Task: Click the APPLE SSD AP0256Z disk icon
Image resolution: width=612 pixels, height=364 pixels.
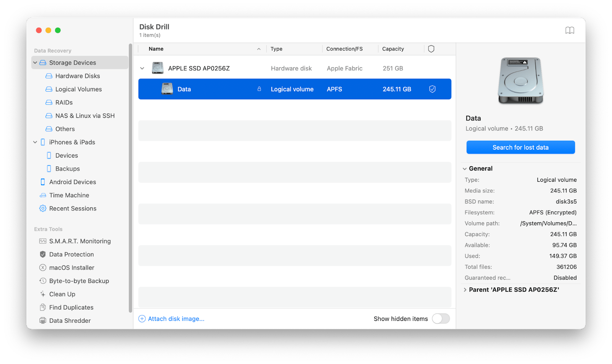Action: (158, 68)
